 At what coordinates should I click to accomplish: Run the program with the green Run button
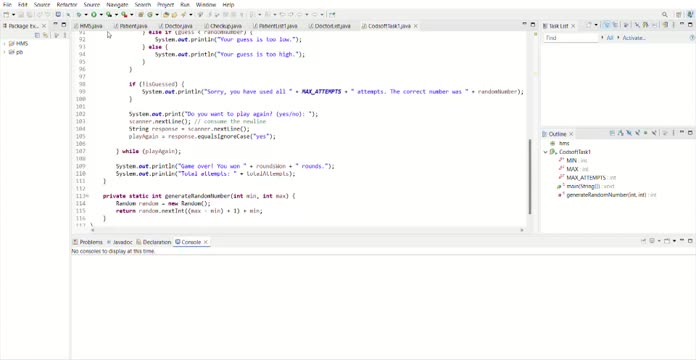[x=94, y=15]
